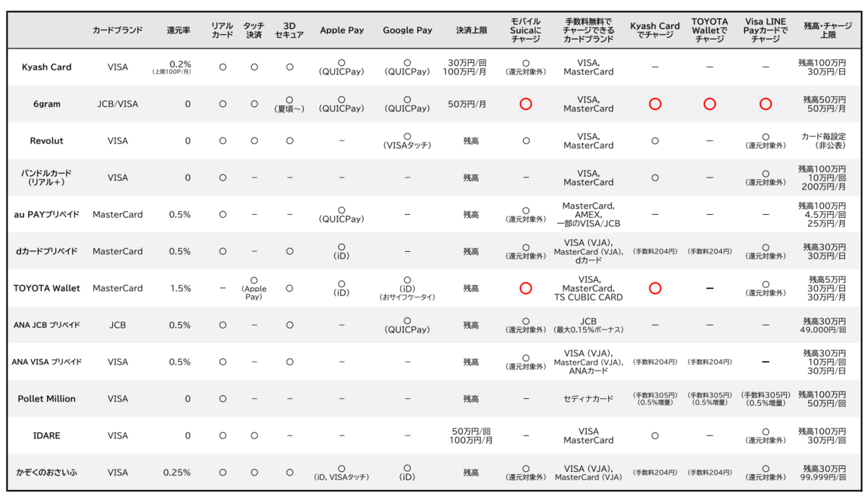Click red circle in TOYOTA Wallet Kyash column
Screen dimensions: 868x503
click(655, 288)
